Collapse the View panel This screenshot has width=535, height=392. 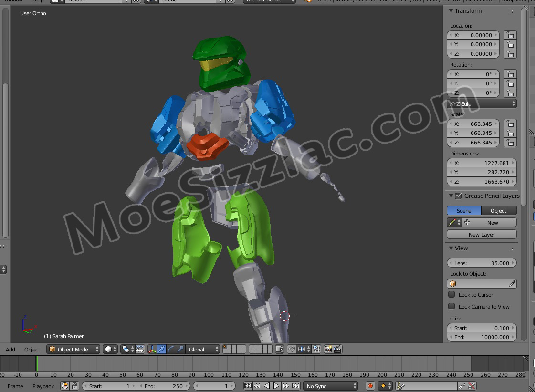tap(451, 248)
